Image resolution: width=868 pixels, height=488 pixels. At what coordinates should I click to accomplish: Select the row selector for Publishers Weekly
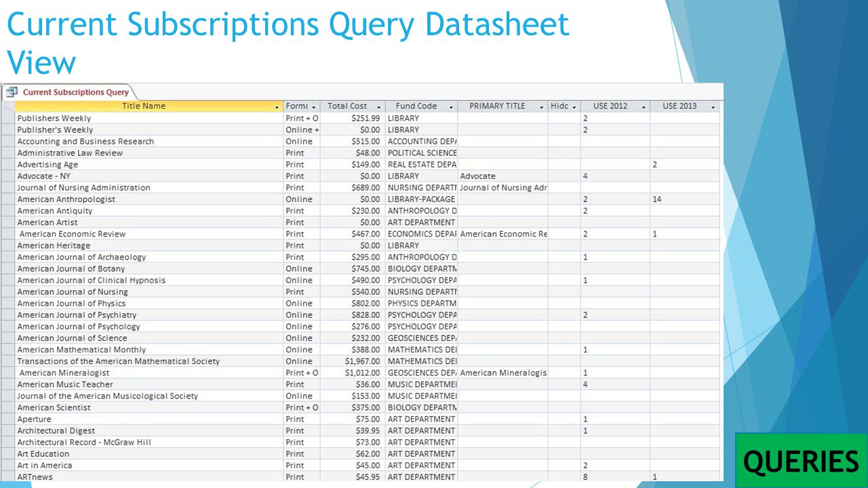tap(8, 118)
